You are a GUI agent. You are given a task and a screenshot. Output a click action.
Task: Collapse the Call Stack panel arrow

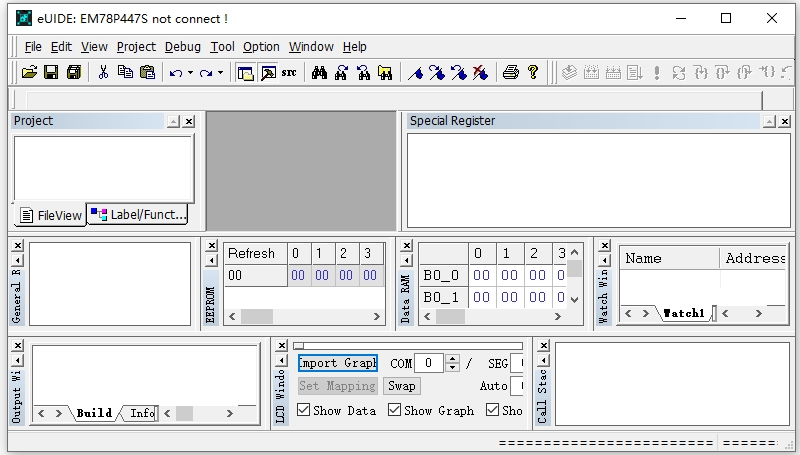[544, 361]
